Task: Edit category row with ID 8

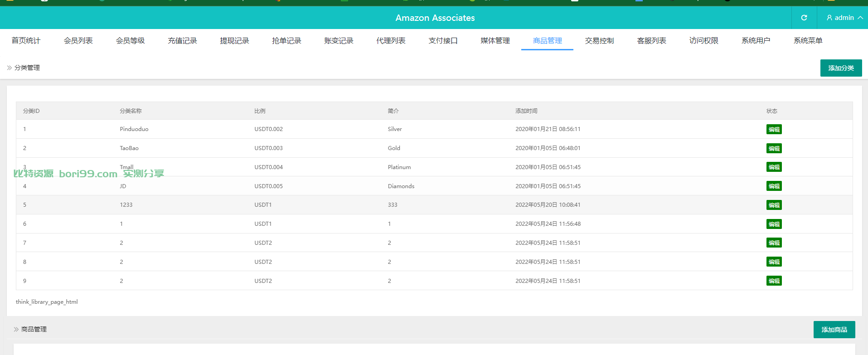Action: (x=774, y=262)
